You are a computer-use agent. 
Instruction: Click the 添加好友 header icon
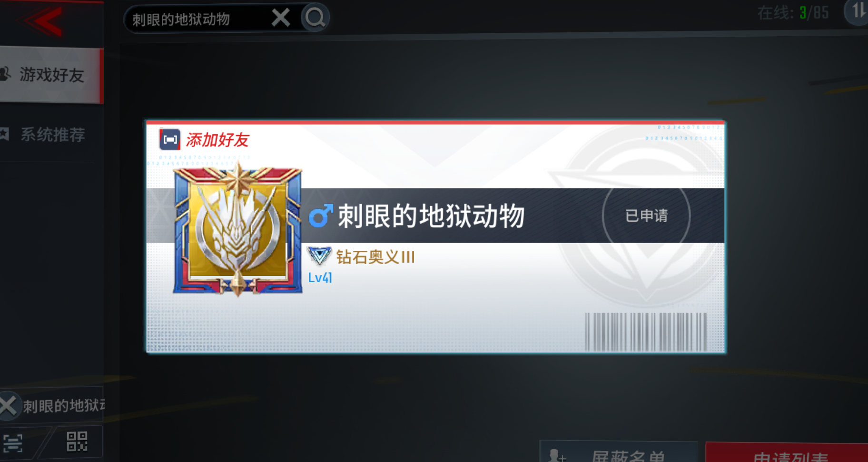pyautogui.click(x=170, y=139)
